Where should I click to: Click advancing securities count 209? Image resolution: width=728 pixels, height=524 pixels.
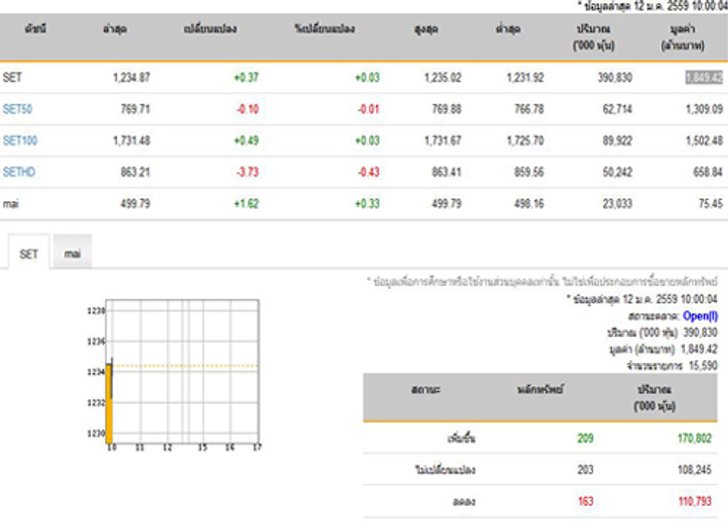pos(585,438)
